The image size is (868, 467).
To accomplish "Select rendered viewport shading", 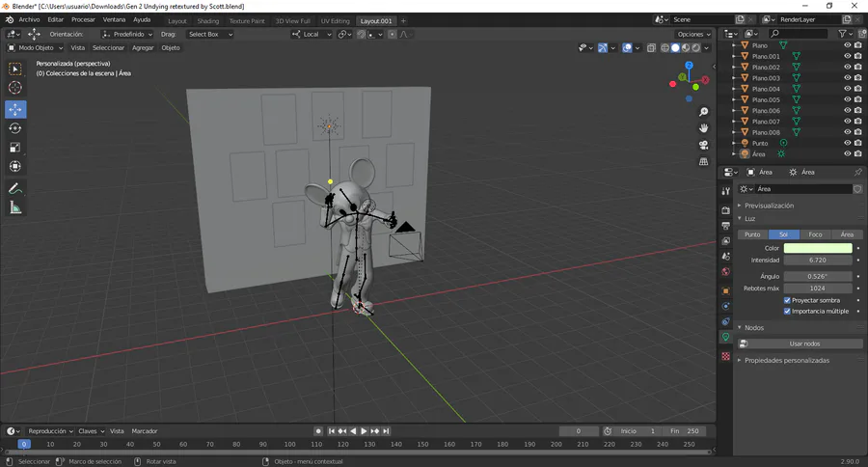I will point(696,48).
